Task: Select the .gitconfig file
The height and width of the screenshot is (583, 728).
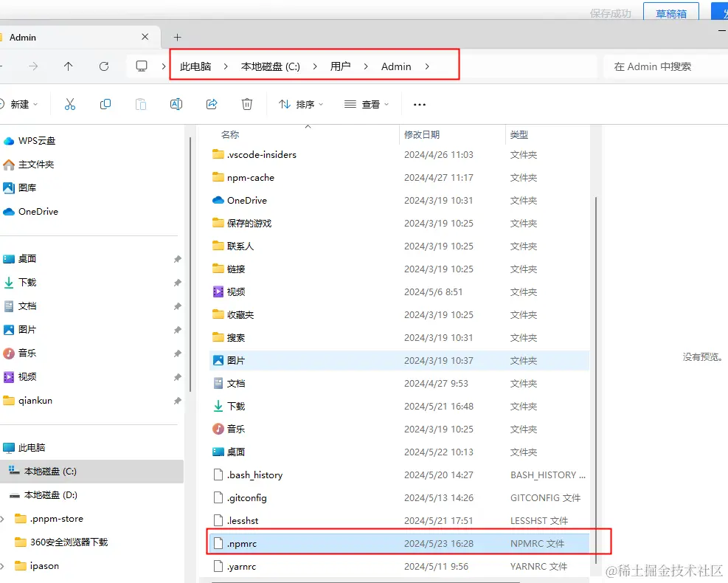Action: click(x=399, y=498)
